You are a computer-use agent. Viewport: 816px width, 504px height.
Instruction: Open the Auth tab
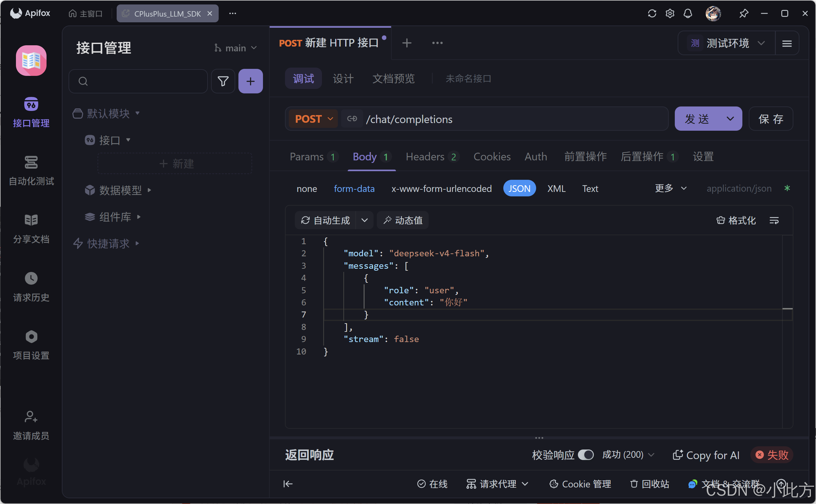(536, 156)
